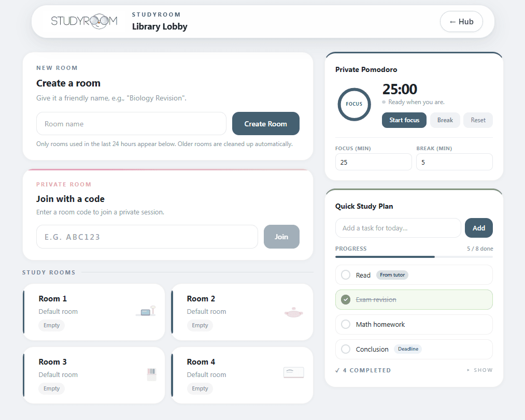Click the Empty badge in Room 4
The height and width of the screenshot is (420, 525).
[x=200, y=388]
